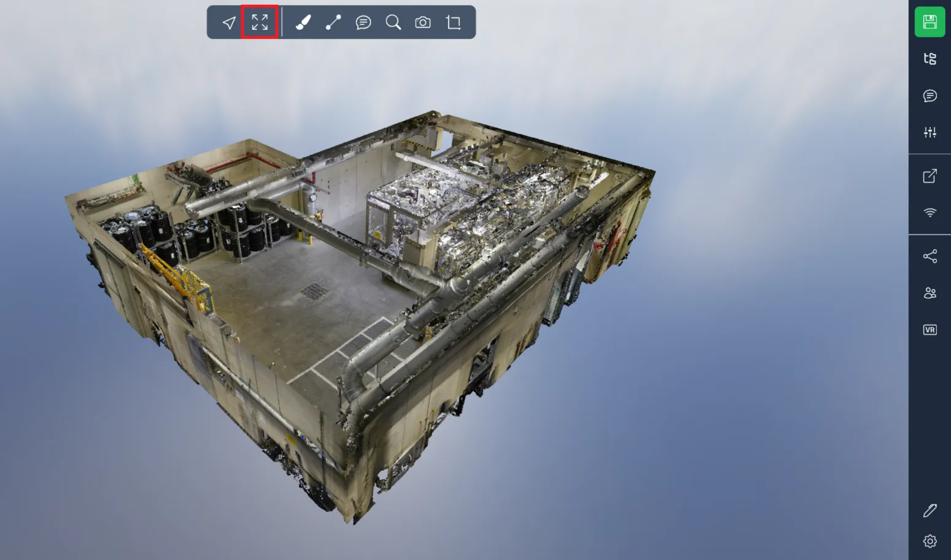Open the scene tree hierarchy panel
The height and width of the screenshot is (560, 951).
pos(929,59)
